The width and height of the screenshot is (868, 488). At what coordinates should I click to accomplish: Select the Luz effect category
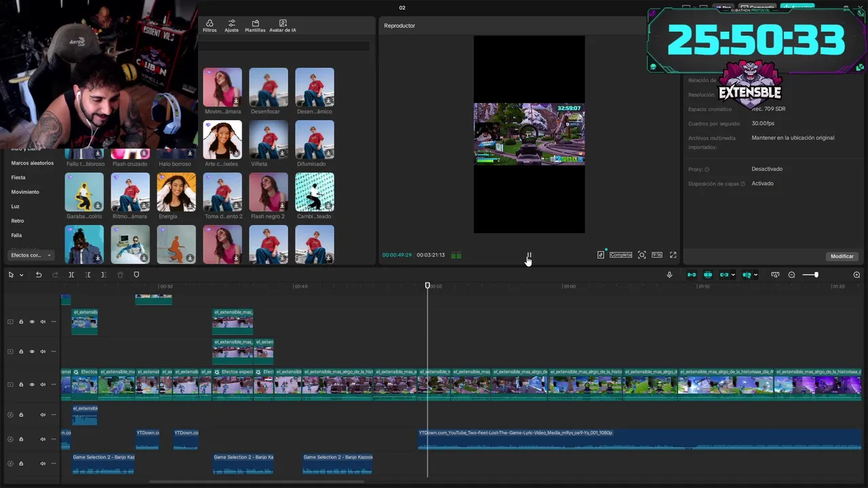15,206
